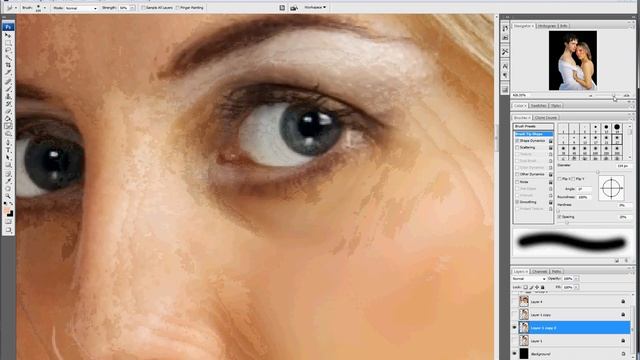Click the zoom out icon in Navigator
Screen dimensions: 640x360
[x=590, y=96]
